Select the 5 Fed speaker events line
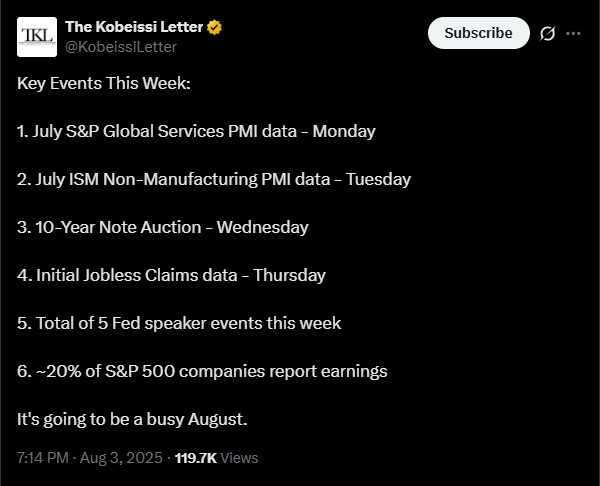This screenshot has height=486, width=600. click(x=179, y=323)
